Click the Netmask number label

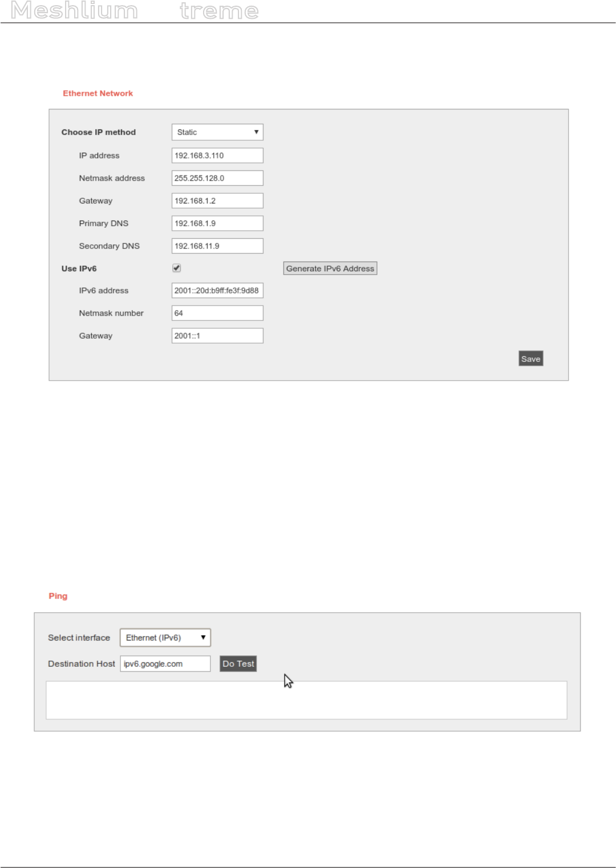pos(111,313)
